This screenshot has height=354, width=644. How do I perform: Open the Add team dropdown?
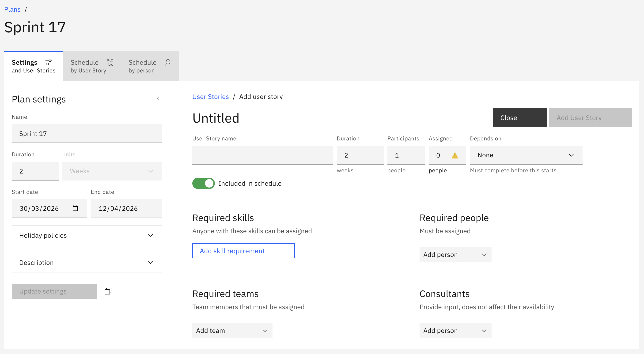[232, 331]
